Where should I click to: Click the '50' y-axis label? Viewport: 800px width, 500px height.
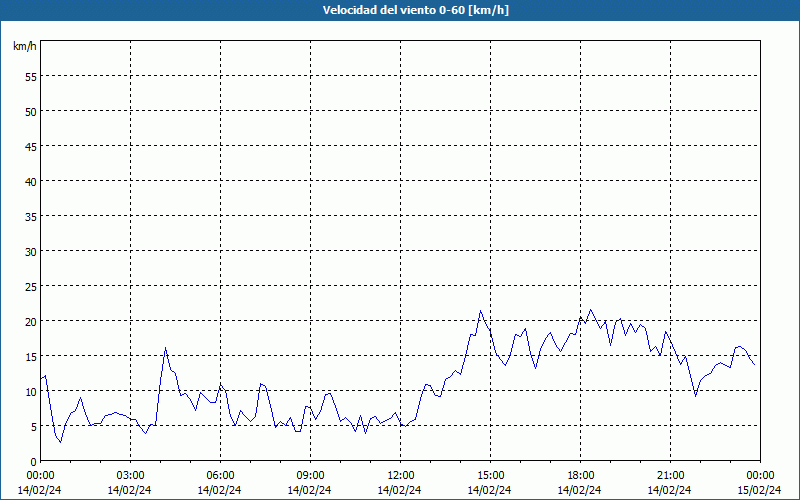tap(31, 111)
